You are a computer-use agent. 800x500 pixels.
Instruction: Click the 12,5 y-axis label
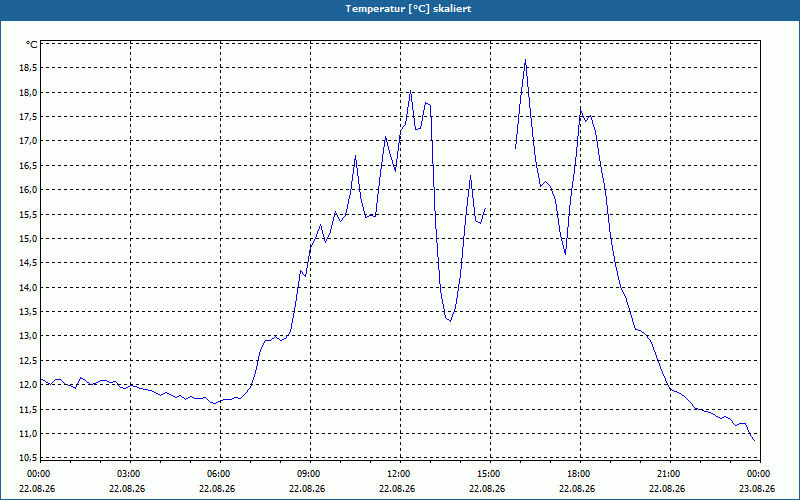pos(29,360)
